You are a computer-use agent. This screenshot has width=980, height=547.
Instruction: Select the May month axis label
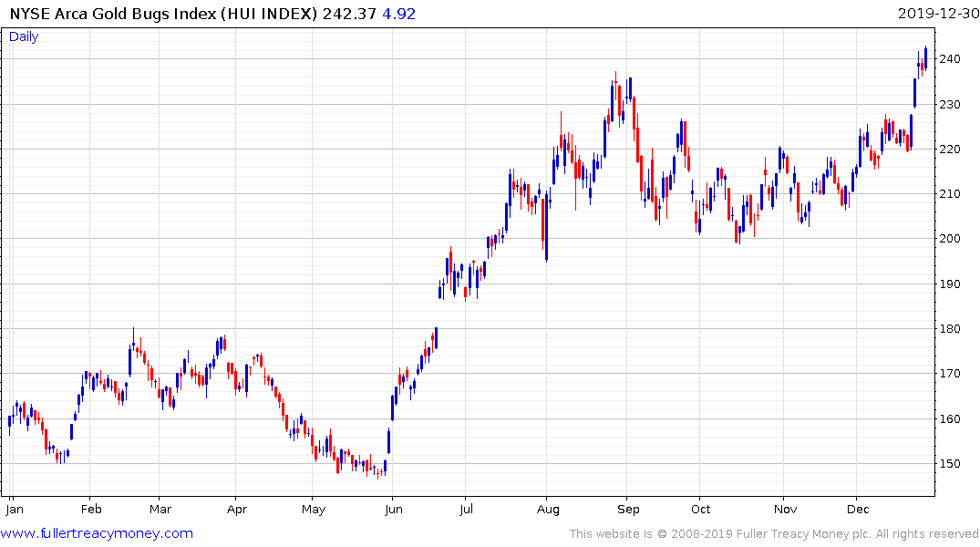(314, 510)
